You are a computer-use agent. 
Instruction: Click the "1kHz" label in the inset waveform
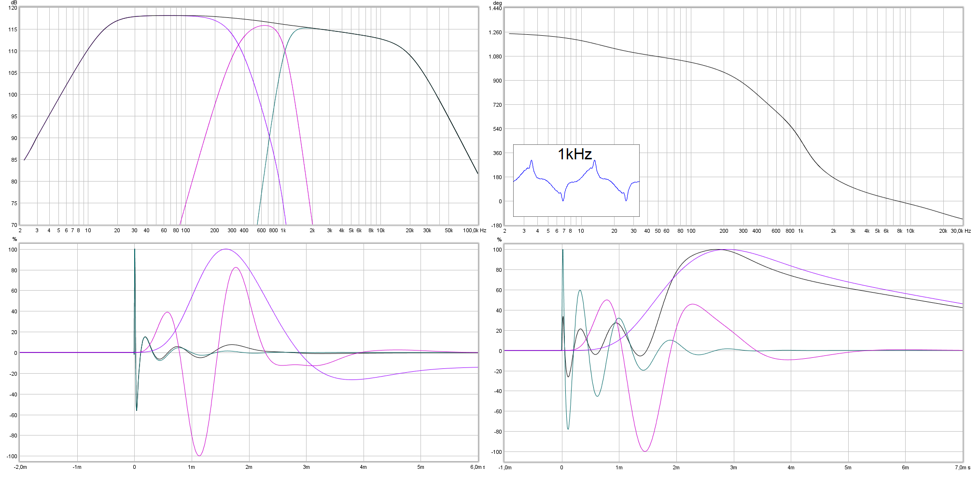point(574,154)
